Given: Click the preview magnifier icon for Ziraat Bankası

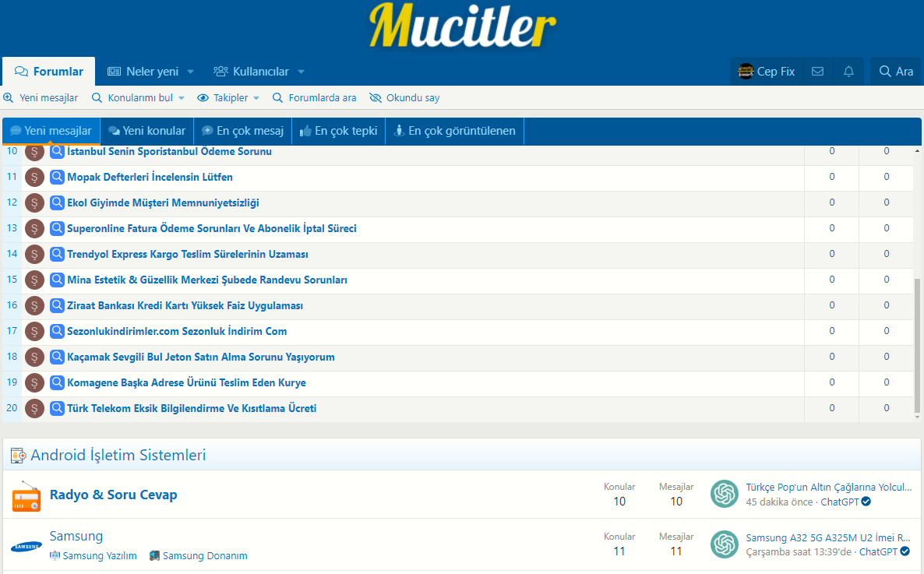Looking at the screenshot, I should click(57, 305).
